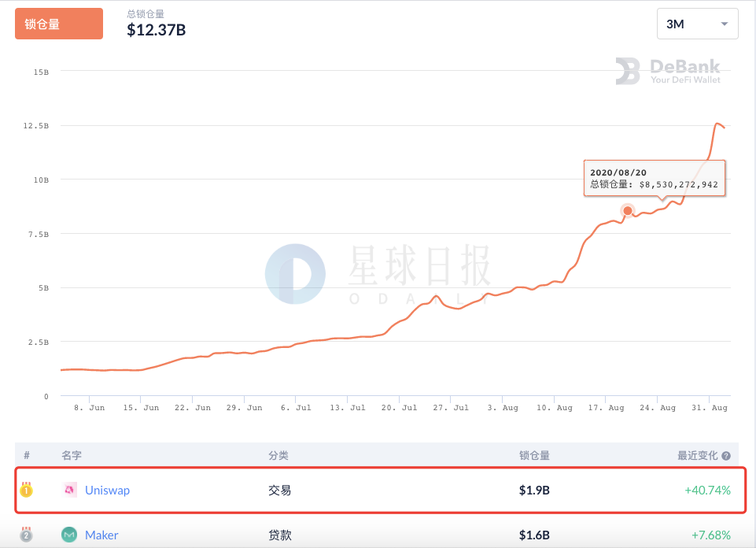This screenshot has height=548, width=756.
Task: Click the highlighted data point on the chart
Action: click(x=627, y=211)
